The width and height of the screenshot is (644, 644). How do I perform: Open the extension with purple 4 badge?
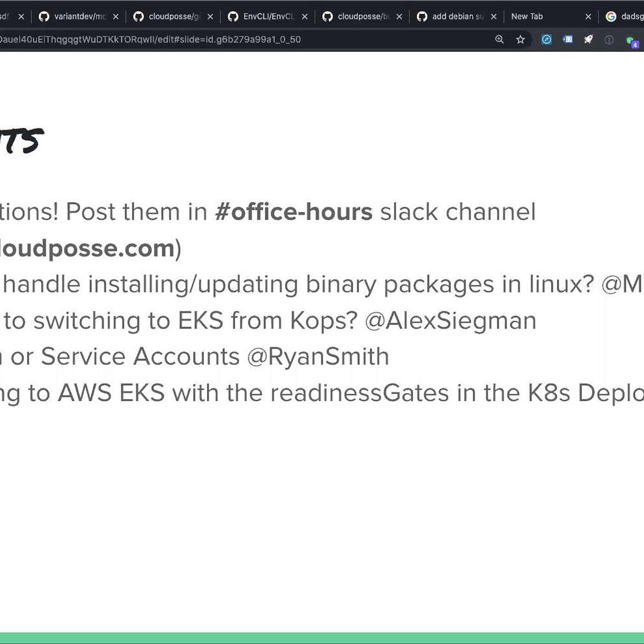click(632, 42)
